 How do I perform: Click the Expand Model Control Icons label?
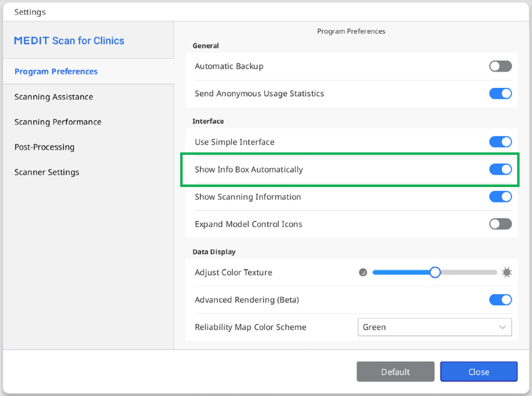coord(248,224)
